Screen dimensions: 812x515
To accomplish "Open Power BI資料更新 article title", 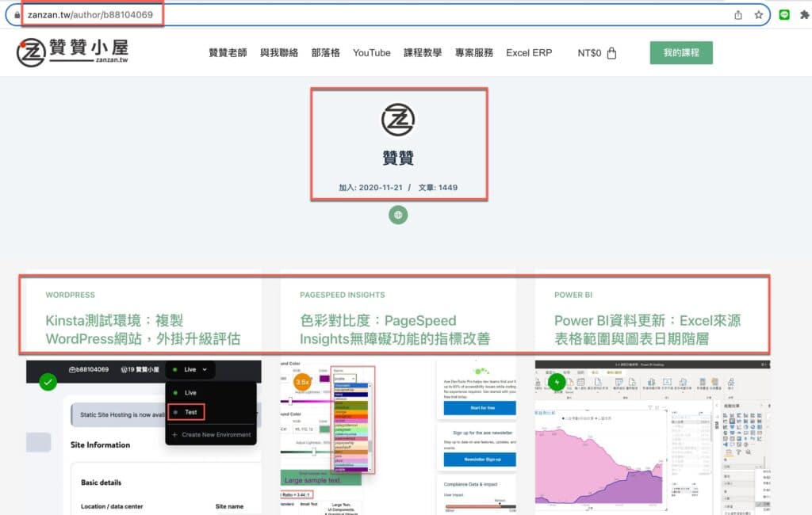I will click(647, 330).
